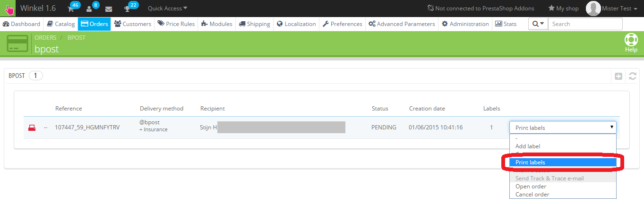Select Add label option

(x=563, y=146)
